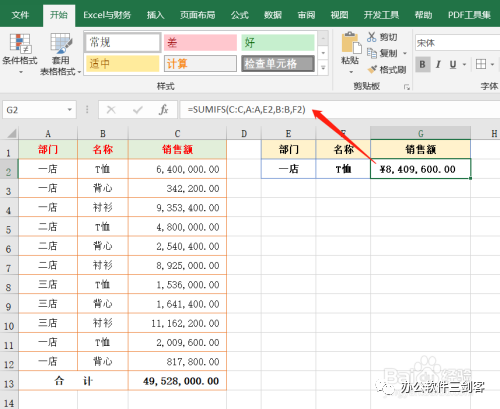Expand the cell styles gallery

point(323,68)
